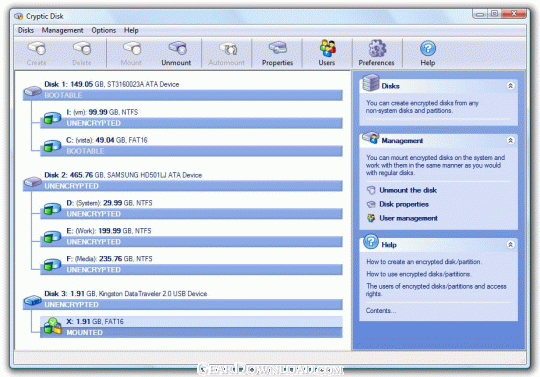This screenshot has width=540, height=377.
Task: Click the Help panel question mark icon
Action: [x=371, y=242]
